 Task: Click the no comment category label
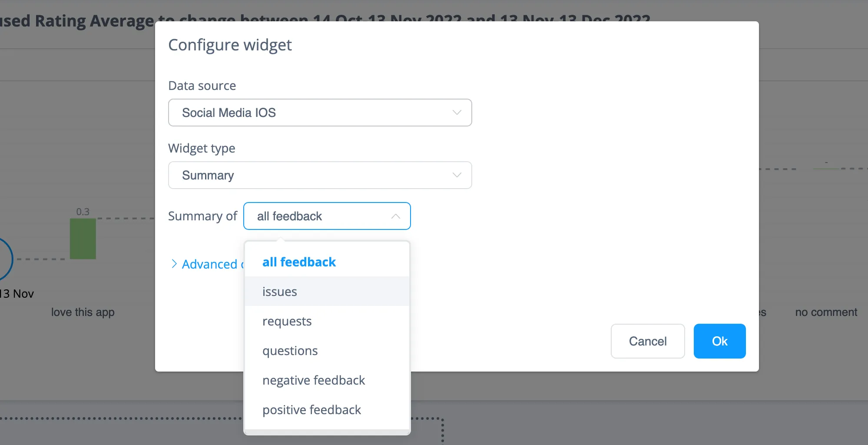pyautogui.click(x=826, y=312)
